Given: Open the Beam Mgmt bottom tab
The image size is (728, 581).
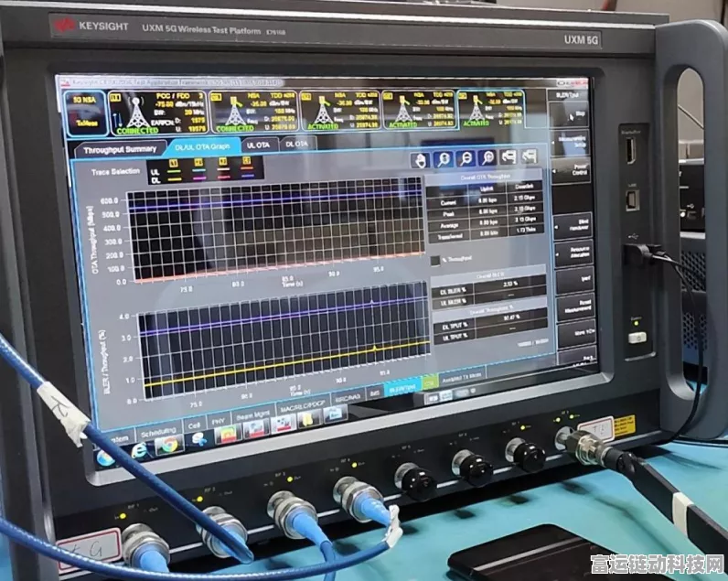Looking at the screenshot, I should point(252,414).
